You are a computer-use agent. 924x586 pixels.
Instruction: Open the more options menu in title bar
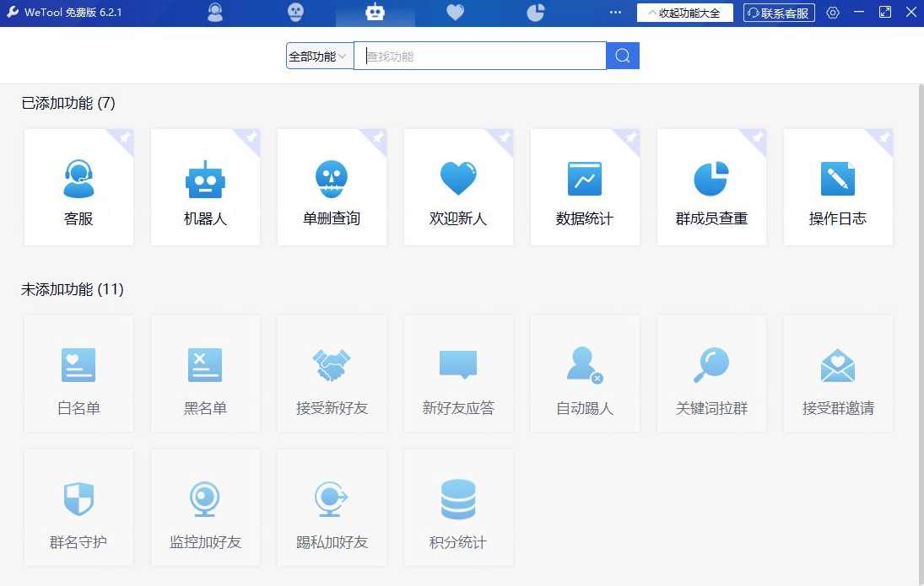615,12
